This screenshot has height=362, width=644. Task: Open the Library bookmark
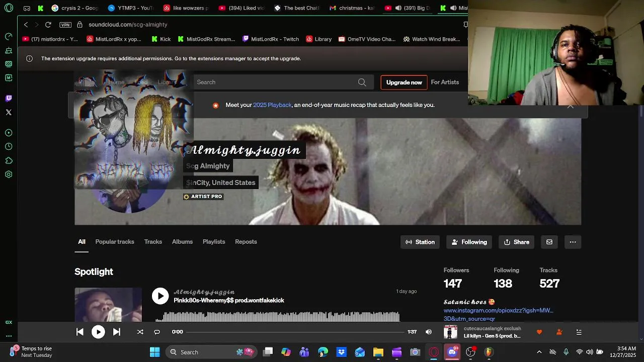tap(318, 39)
